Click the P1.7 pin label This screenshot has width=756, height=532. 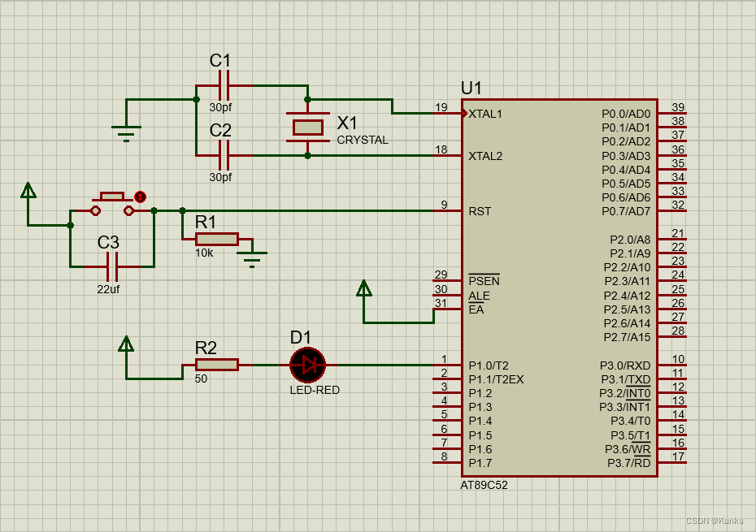[480, 463]
